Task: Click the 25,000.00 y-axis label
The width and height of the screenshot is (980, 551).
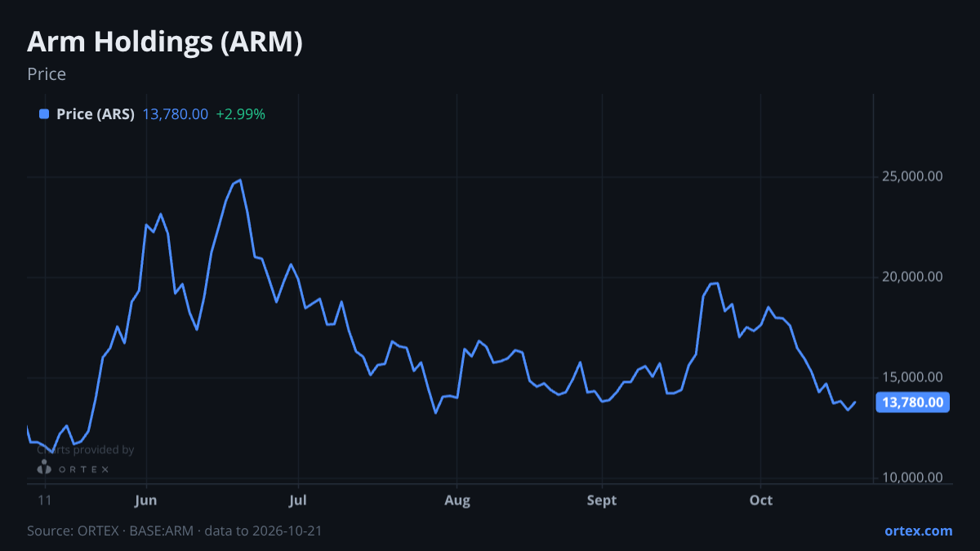Action: (913, 176)
